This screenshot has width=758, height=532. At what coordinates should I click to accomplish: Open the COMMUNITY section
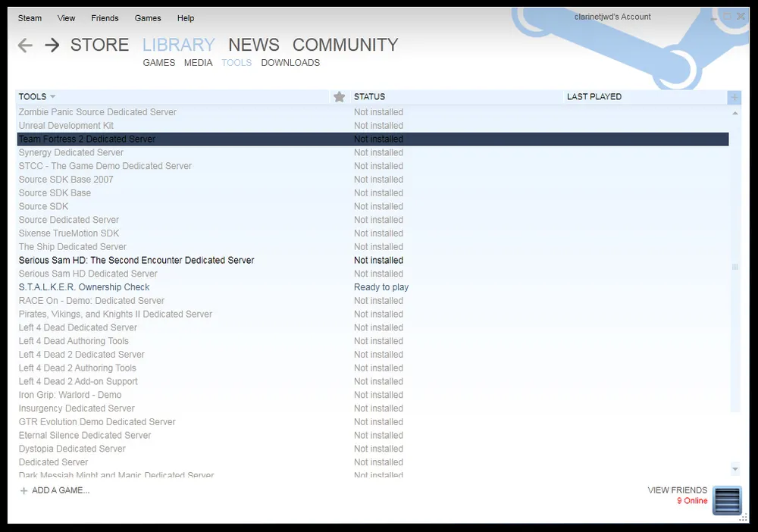345,45
